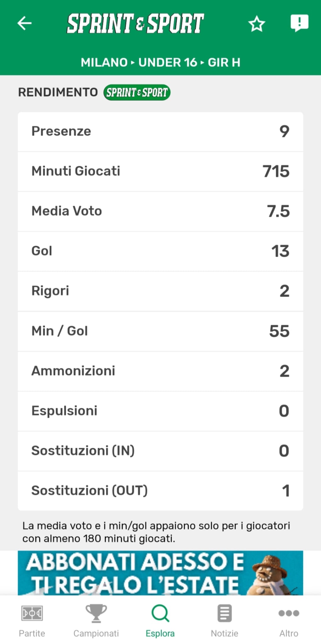Tap the Sostituzioni (OUT) row
This screenshot has height=644, width=321.
(160, 491)
